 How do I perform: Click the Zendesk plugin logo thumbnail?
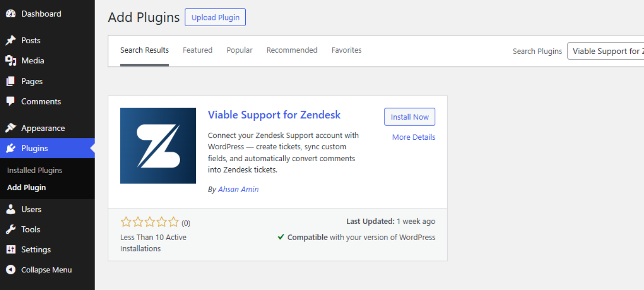pos(158,145)
